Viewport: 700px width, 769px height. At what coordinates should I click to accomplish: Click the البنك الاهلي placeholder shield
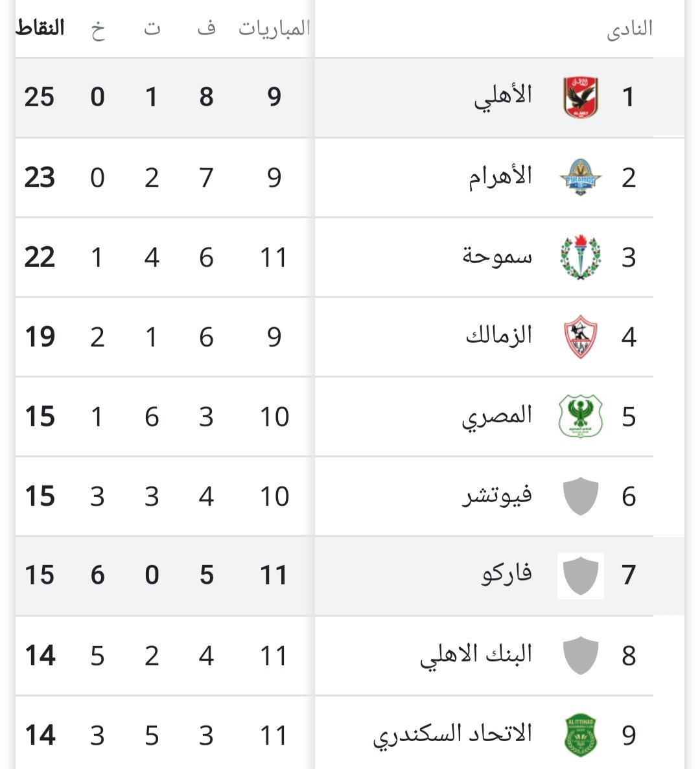580,656
